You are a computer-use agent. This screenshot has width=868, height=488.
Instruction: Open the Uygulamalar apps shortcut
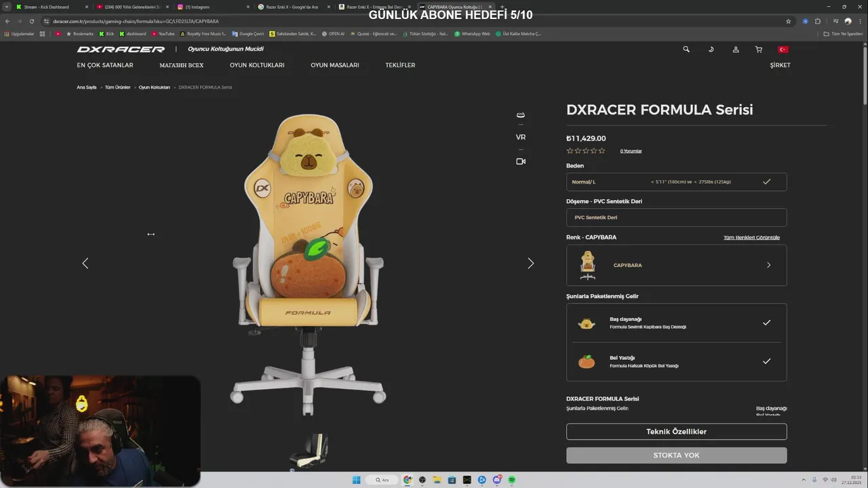click(x=19, y=33)
